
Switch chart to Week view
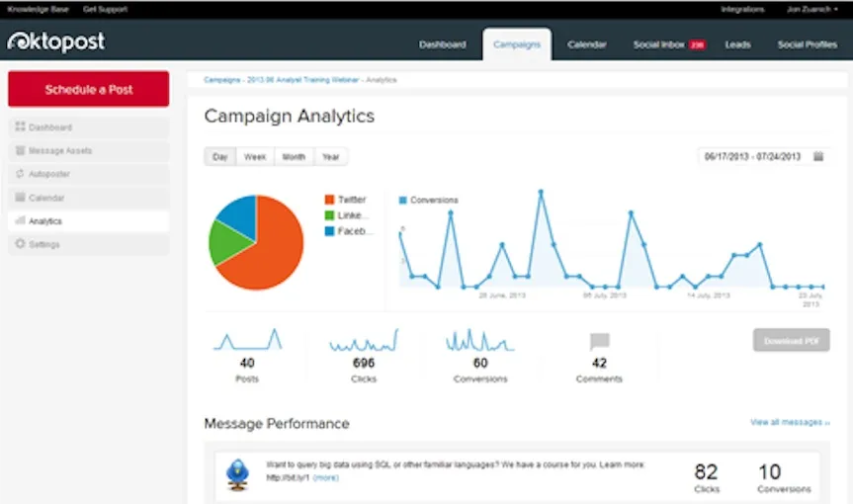click(255, 156)
